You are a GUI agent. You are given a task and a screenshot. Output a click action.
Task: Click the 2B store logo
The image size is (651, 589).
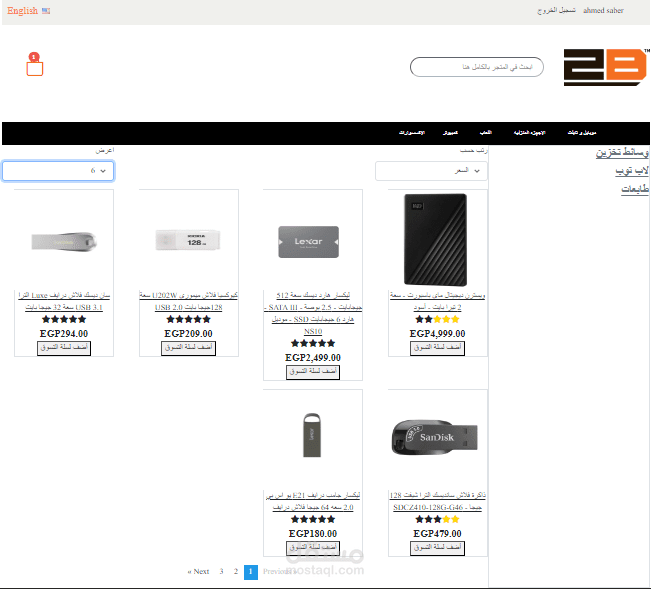point(606,67)
